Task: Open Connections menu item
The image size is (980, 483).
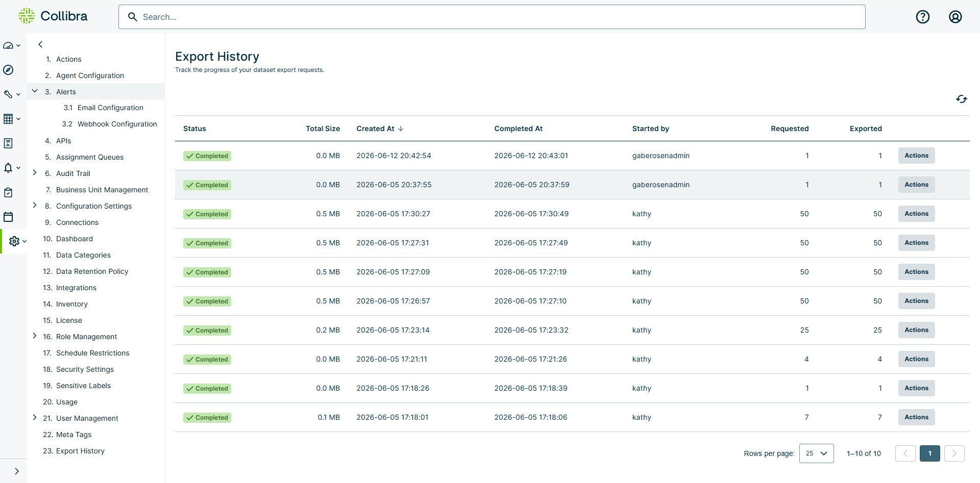Action: tap(77, 222)
